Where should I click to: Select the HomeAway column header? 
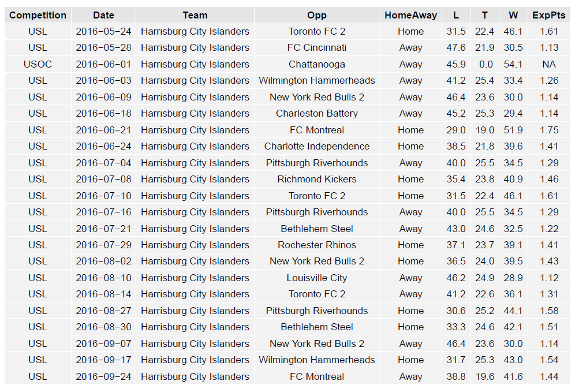point(410,15)
